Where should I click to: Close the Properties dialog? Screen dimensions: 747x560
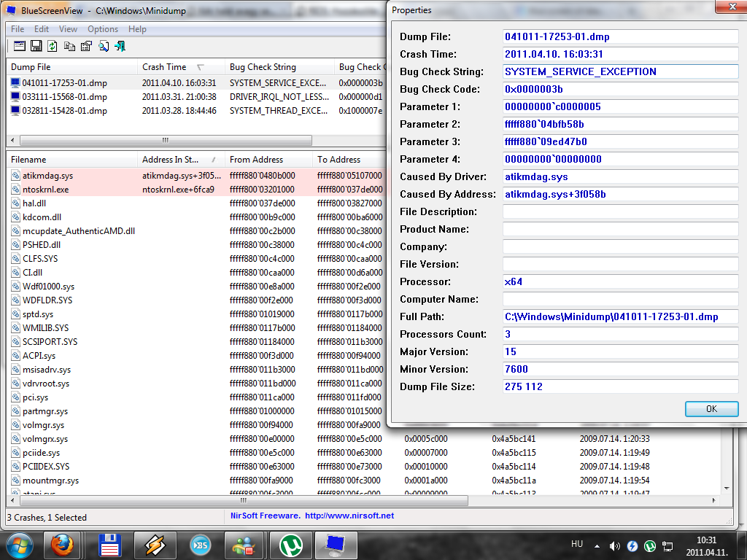[732, 7]
